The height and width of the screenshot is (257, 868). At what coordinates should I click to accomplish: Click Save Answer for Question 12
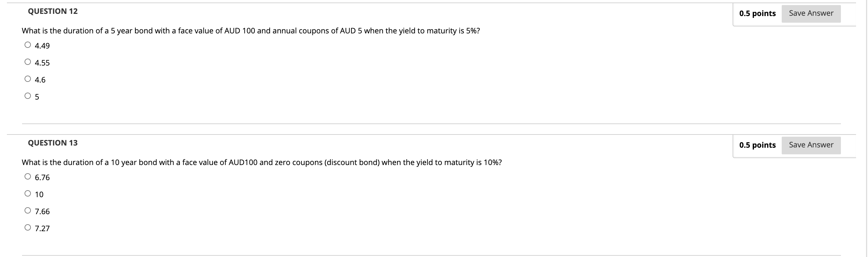pos(811,13)
